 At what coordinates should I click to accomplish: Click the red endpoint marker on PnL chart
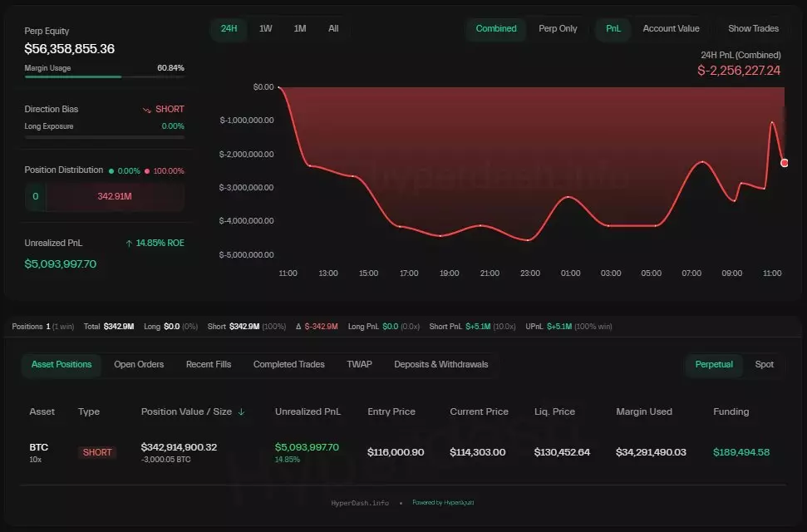click(785, 163)
